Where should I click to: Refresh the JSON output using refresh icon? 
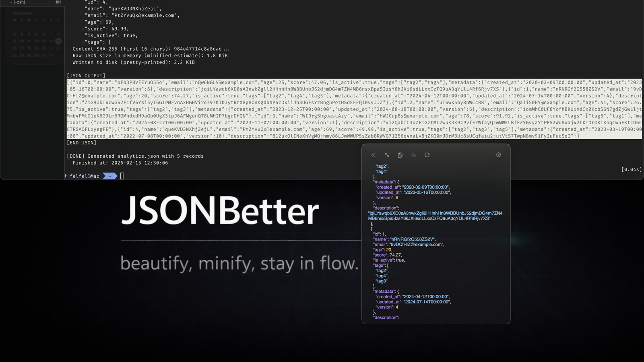click(427, 155)
